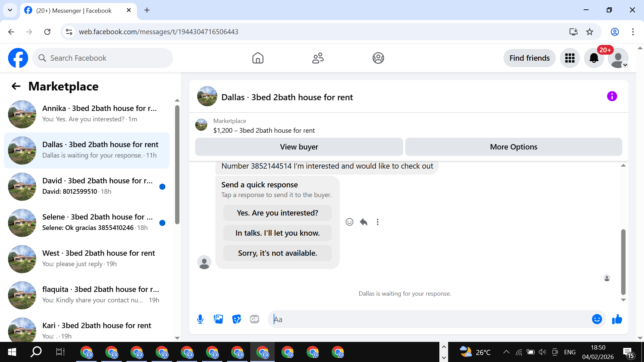Open the GIF picker
Image resolution: width=644 pixels, height=362 pixels.
pos(255,319)
